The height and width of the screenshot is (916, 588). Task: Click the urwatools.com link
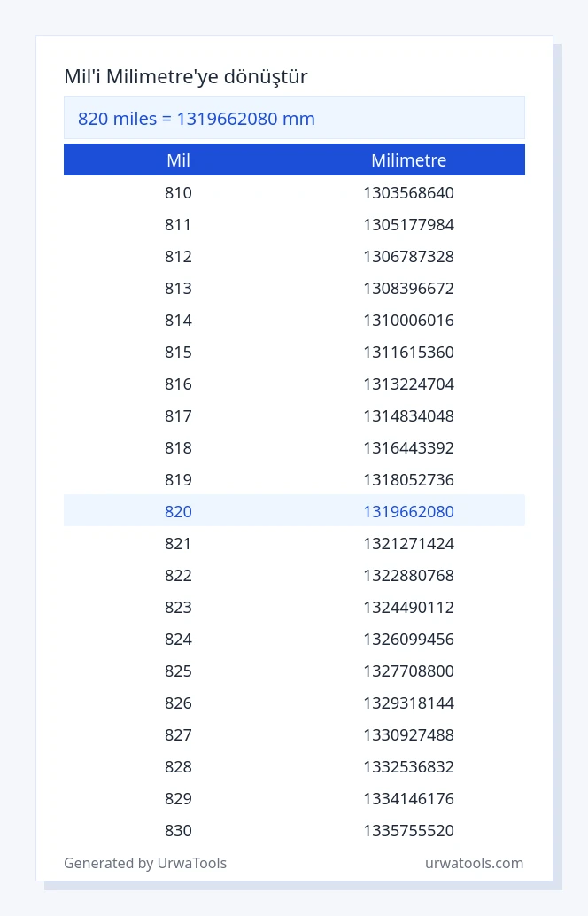[474, 863]
